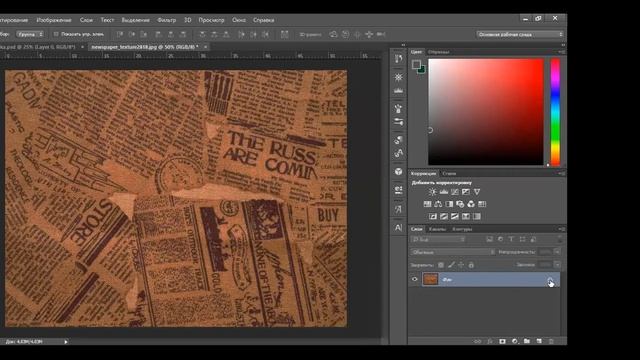Toggle lock position icon
640x360 pixels.
[x=461, y=265]
